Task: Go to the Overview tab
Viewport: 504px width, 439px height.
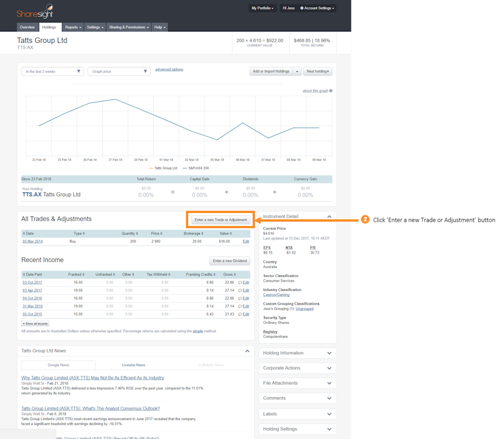Action: pos(27,28)
